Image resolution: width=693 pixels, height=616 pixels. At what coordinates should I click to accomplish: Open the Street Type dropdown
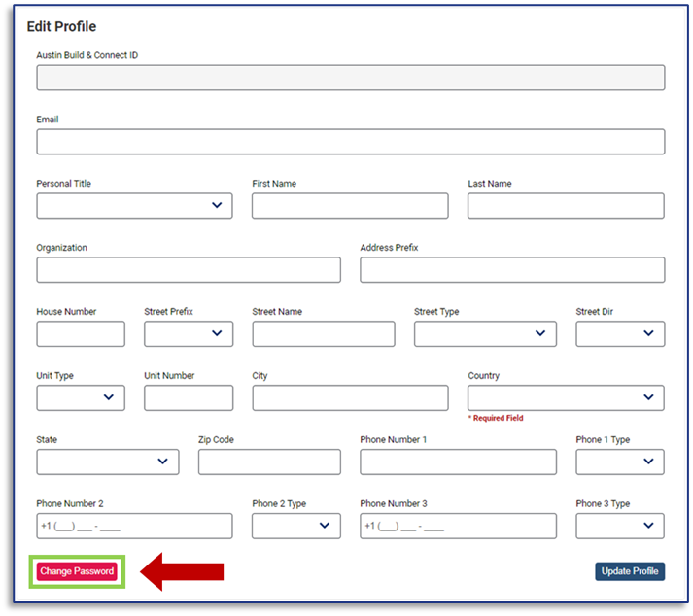click(x=485, y=334)
